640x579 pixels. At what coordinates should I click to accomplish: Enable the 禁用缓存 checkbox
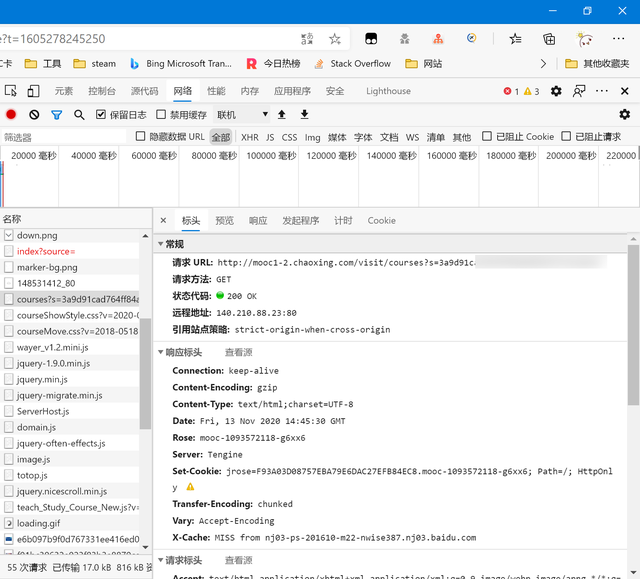(x=161, y=115)
